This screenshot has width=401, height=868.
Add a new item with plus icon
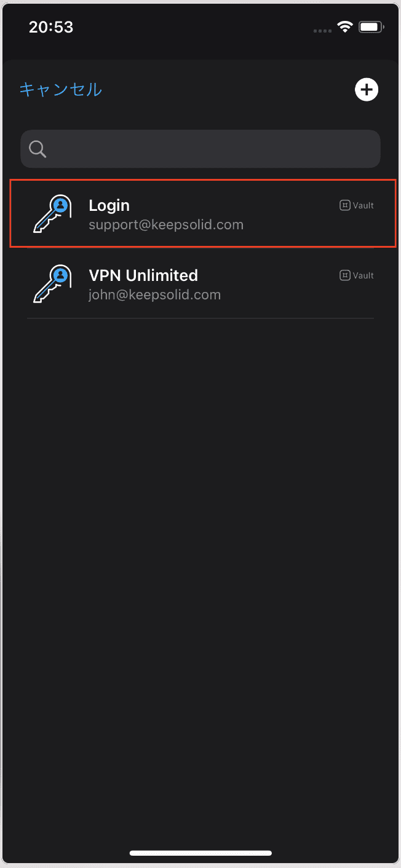[x=367, y=90]
